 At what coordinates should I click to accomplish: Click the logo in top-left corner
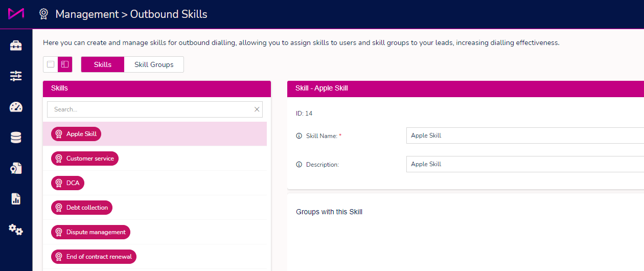(16, 14)
